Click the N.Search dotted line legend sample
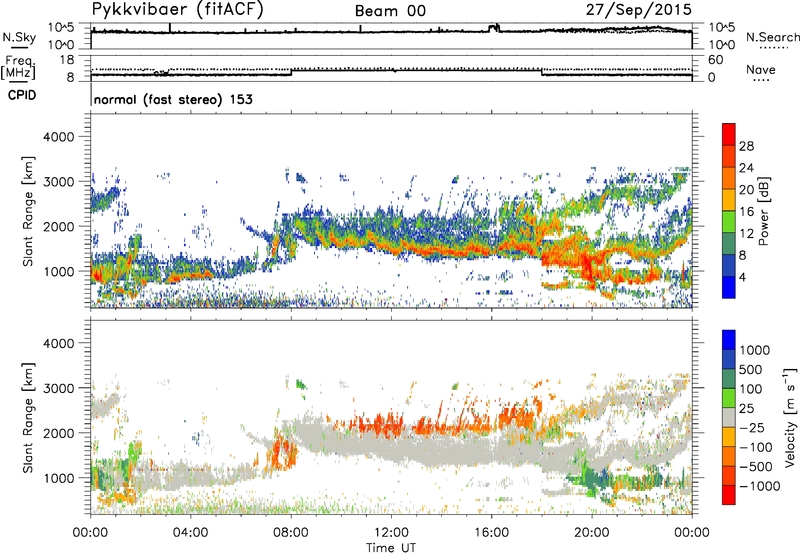This screenshot has width=800, height=554. point(773,48)
